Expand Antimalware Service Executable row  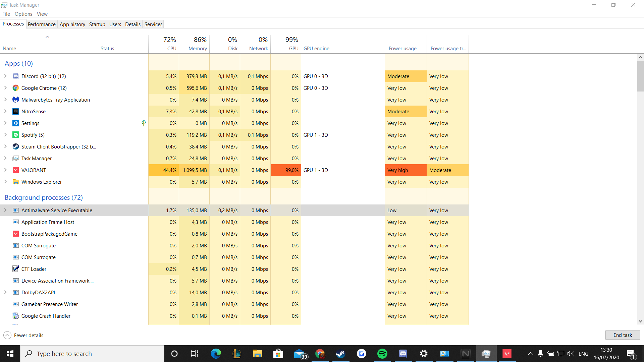(5, 210)
